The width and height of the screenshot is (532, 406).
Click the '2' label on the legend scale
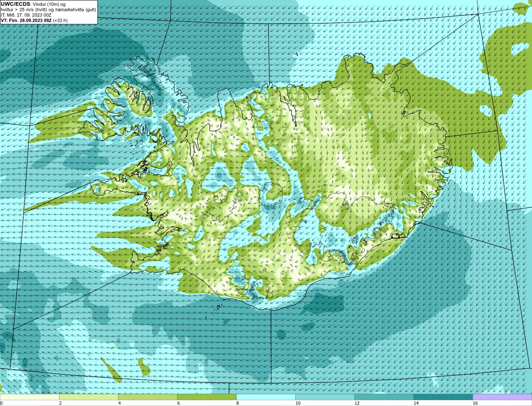coord(60,403)
